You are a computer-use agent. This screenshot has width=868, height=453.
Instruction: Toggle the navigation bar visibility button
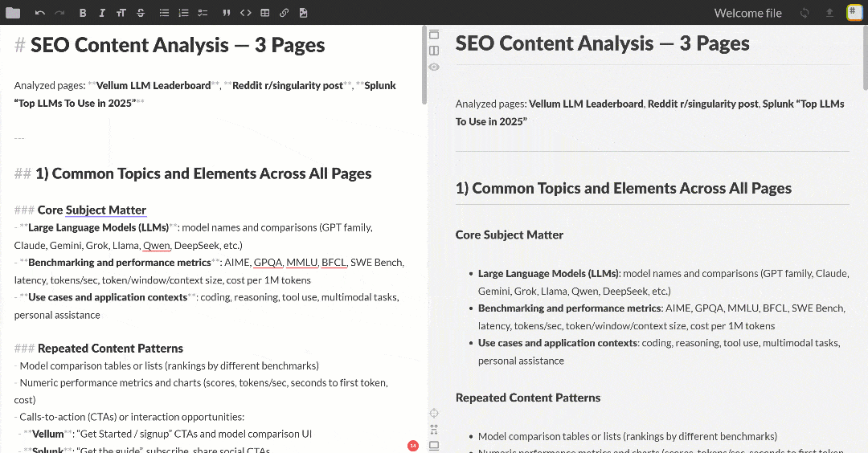pos(434,35)
